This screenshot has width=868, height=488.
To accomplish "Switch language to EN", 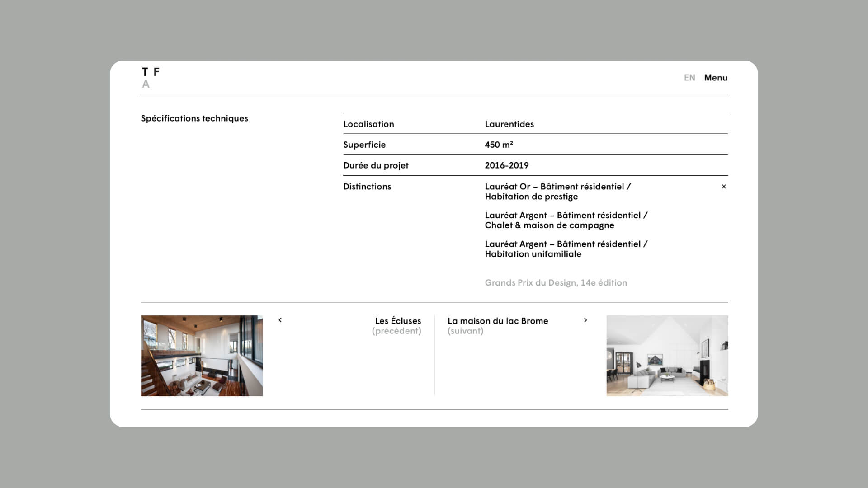I will pos(689,78).
